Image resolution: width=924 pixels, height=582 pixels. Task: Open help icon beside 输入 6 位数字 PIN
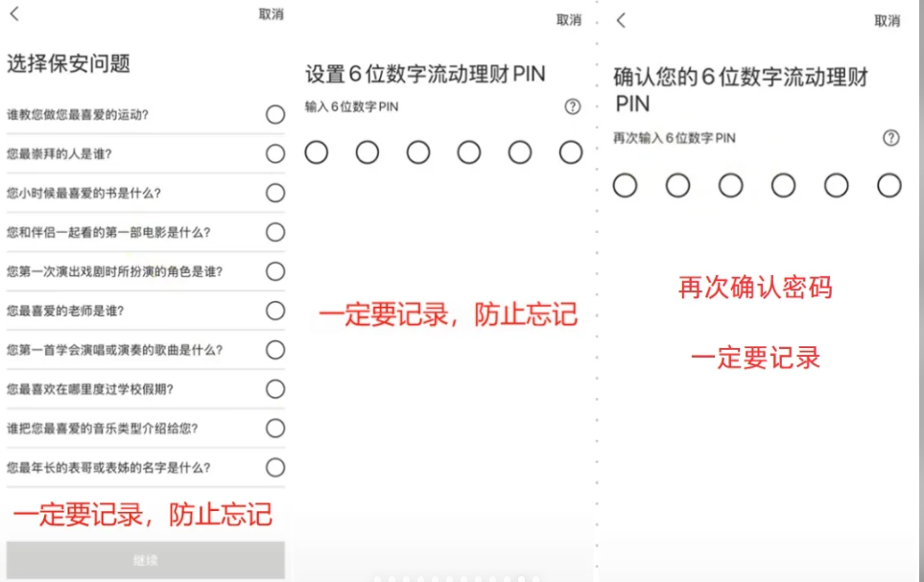click(573, 107)
